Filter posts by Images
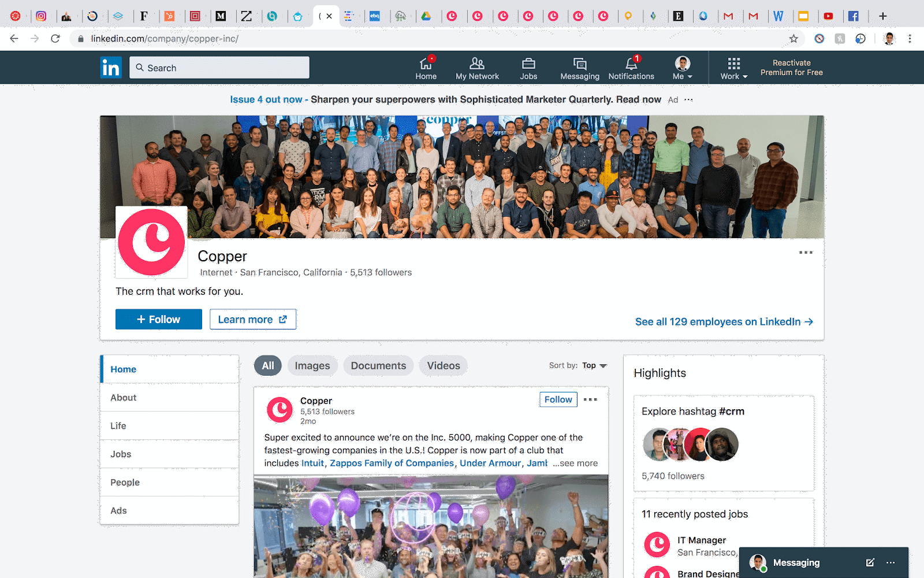The image size is (924, 578). 312,366
